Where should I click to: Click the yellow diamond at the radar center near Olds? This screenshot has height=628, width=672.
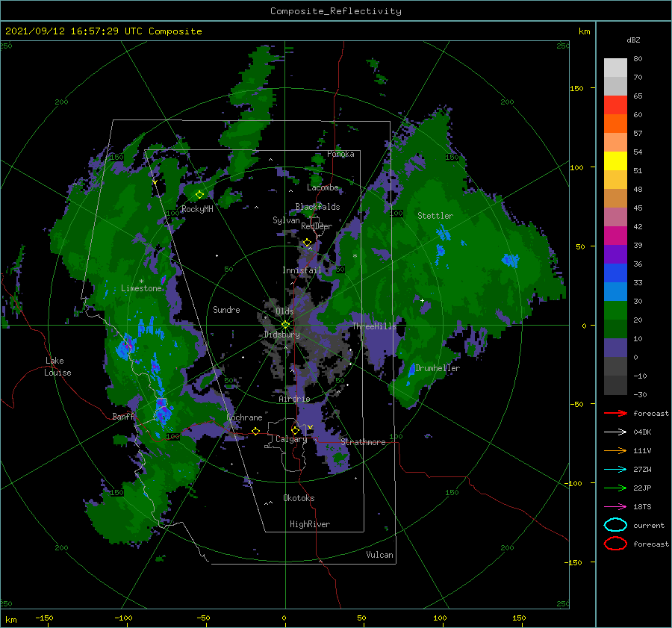(285, 325)
